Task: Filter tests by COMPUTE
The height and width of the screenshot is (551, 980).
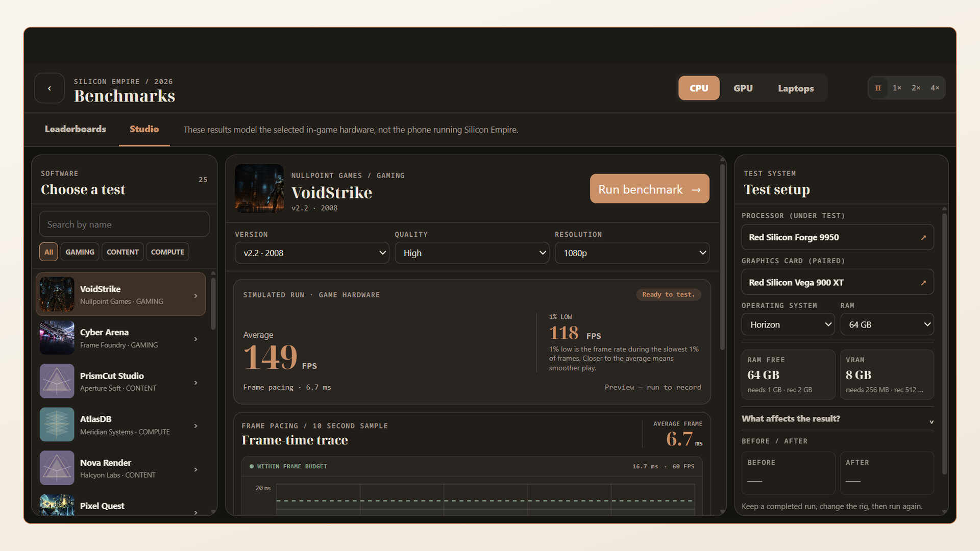Action: 167,252
